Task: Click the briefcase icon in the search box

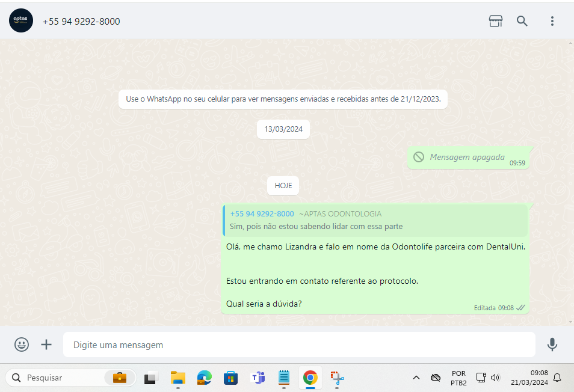Action: pyautogui.click(x=119, y=378)
